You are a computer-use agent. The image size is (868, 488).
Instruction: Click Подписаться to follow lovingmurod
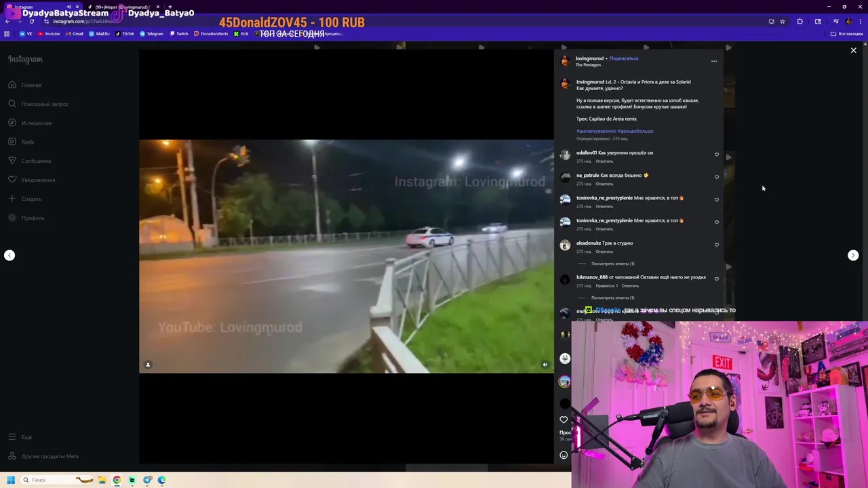point(623,58)
